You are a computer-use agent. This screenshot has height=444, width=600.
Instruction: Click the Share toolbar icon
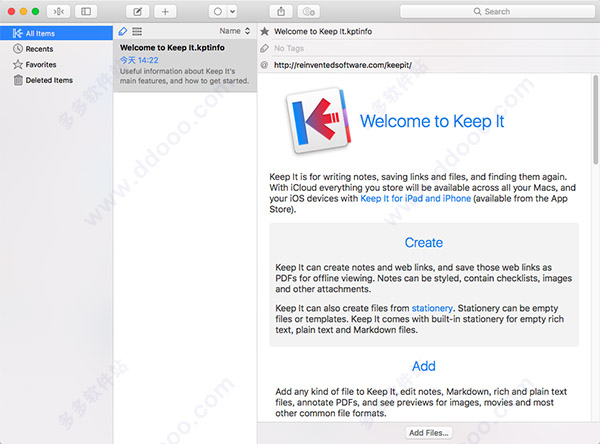pyautogui.click(x=281, y=11)
